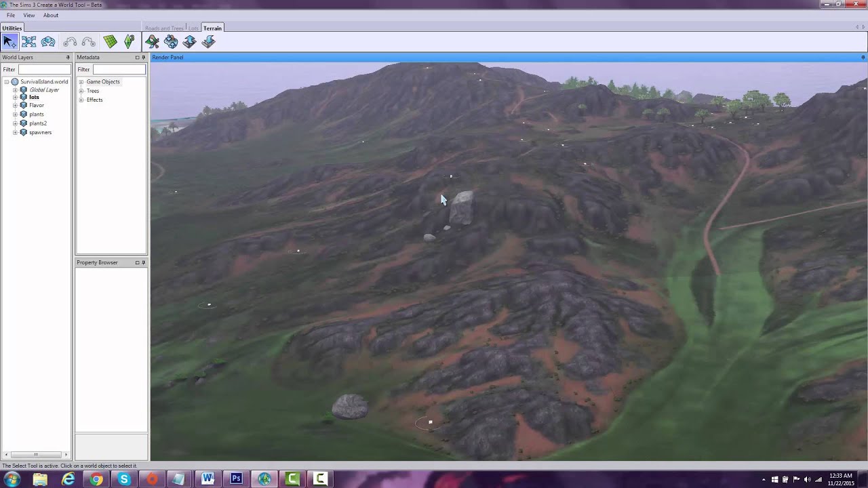
Task: Select the Global Layer row
Action: click(44, 90)
